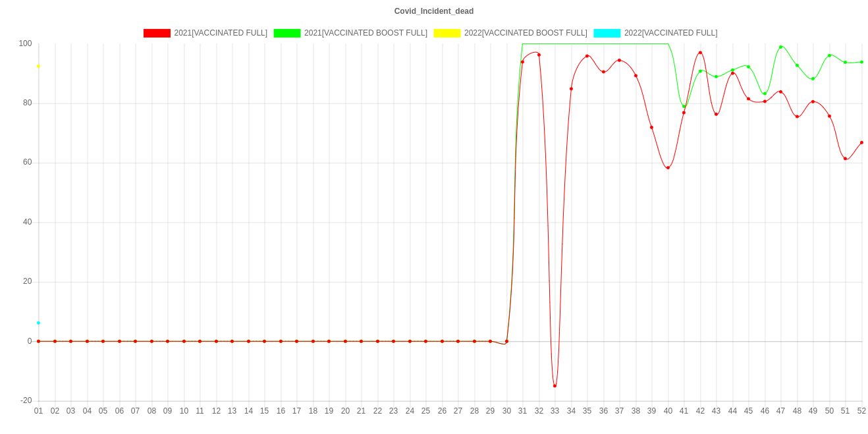Click the red negative dip point at week 33
The height and width of the screenshot is (434, 868).
click(555, 386)
